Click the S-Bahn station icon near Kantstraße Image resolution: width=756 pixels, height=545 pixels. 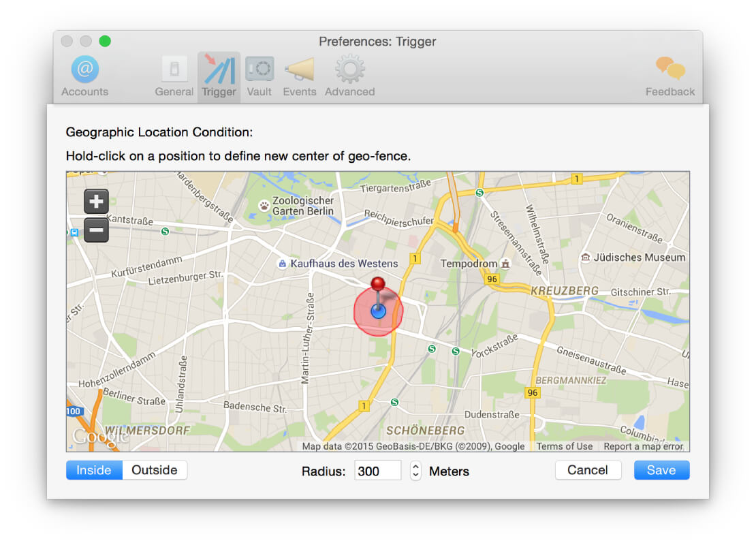point(166,232)
